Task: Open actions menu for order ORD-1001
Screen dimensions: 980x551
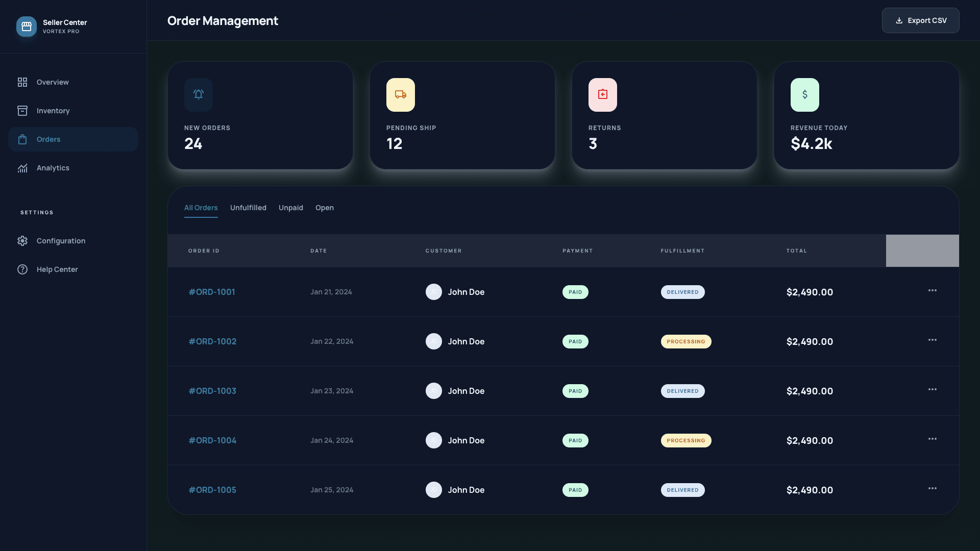Action: [x=934, y=290]
